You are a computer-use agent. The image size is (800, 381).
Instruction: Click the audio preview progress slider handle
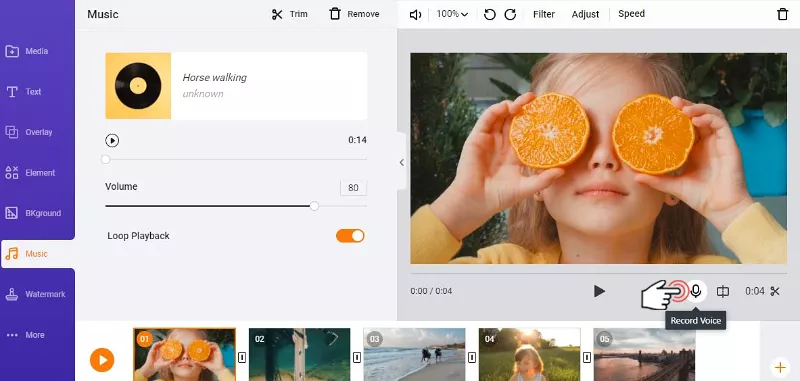pos(106,160)
